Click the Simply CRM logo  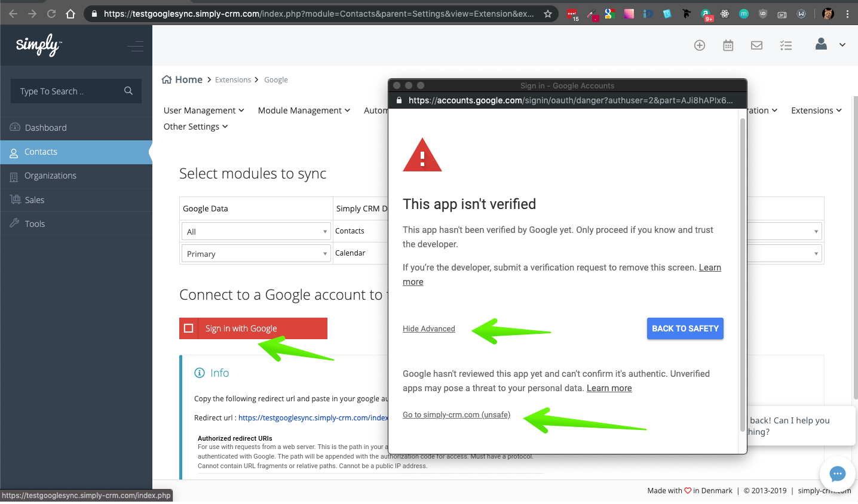[x=38, y=45]
